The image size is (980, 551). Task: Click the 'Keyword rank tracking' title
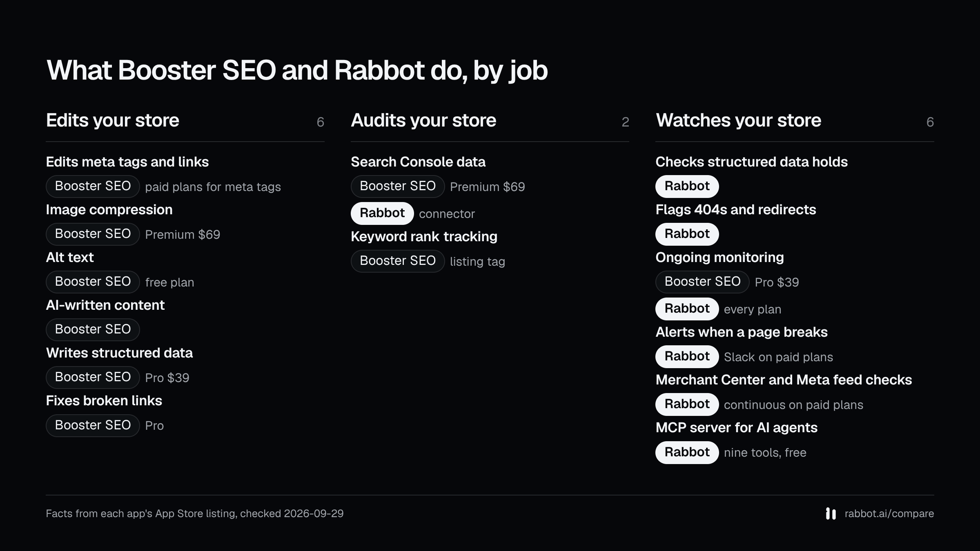tap(424, 237)
